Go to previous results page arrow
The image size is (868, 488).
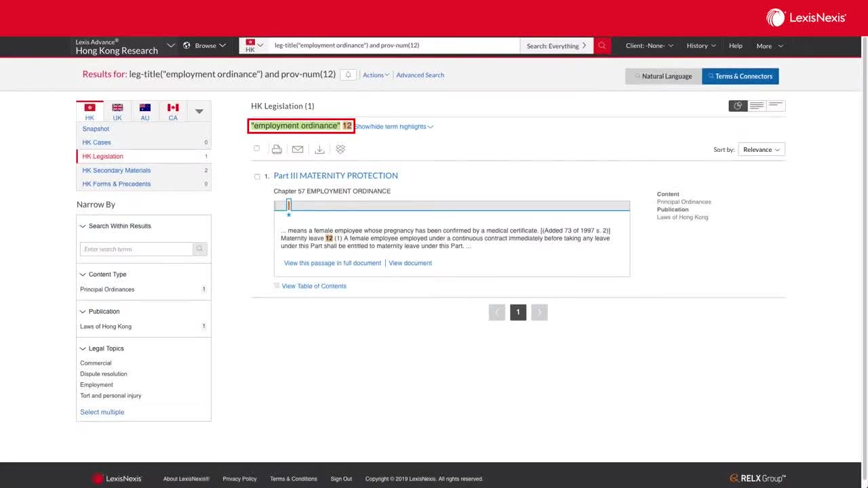click(x=497, y=312)
